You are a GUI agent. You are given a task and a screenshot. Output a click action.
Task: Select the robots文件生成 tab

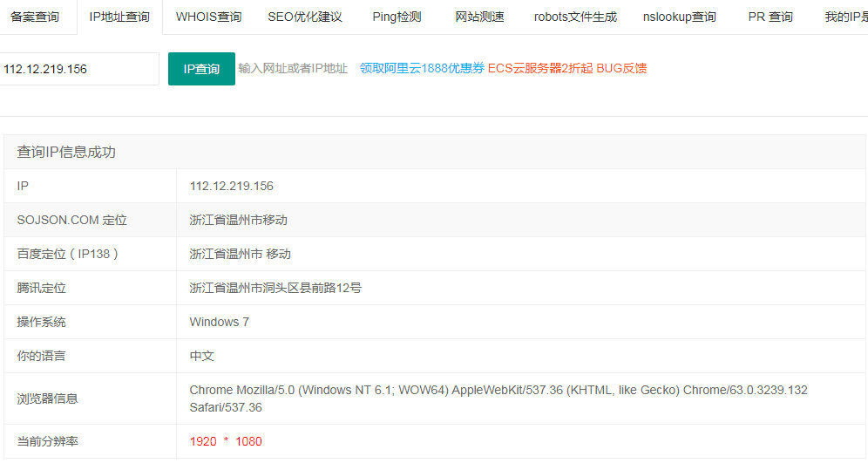click(x=575, y=17)
